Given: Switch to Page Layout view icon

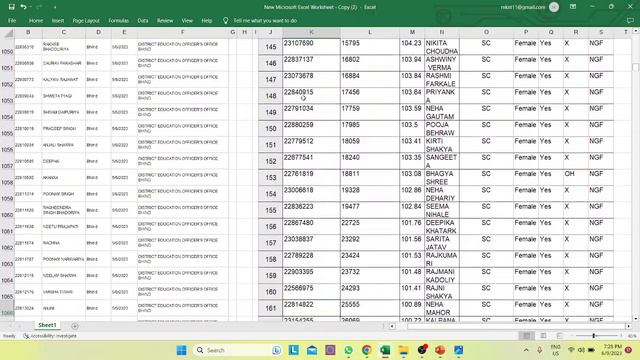Looking at the screenshot, I should click(543, 336).
